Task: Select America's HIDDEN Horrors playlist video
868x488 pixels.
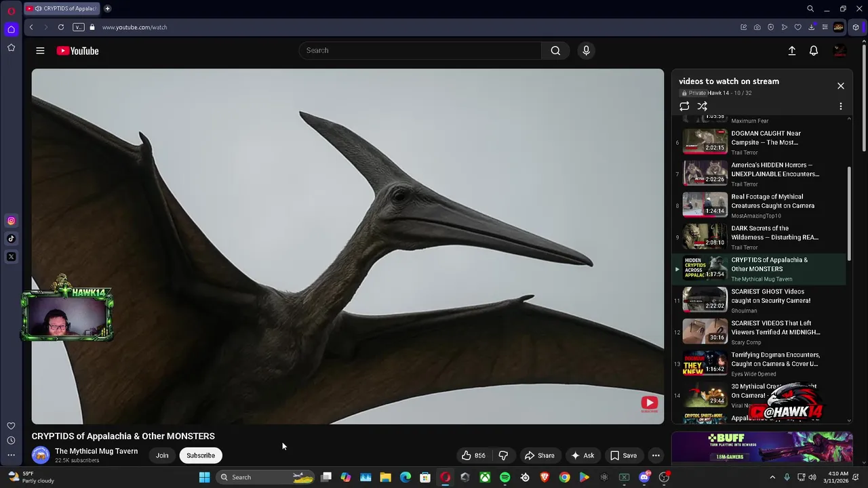Action: pos(759,174)
